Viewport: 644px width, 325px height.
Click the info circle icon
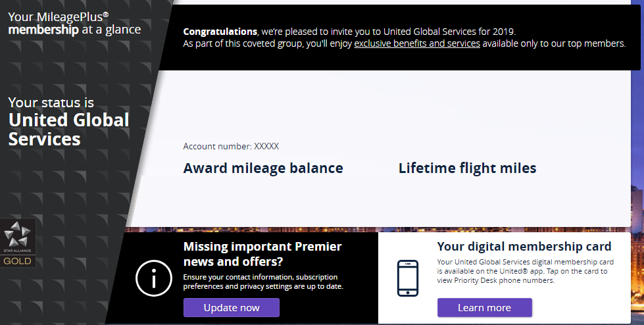coord(153,278)
